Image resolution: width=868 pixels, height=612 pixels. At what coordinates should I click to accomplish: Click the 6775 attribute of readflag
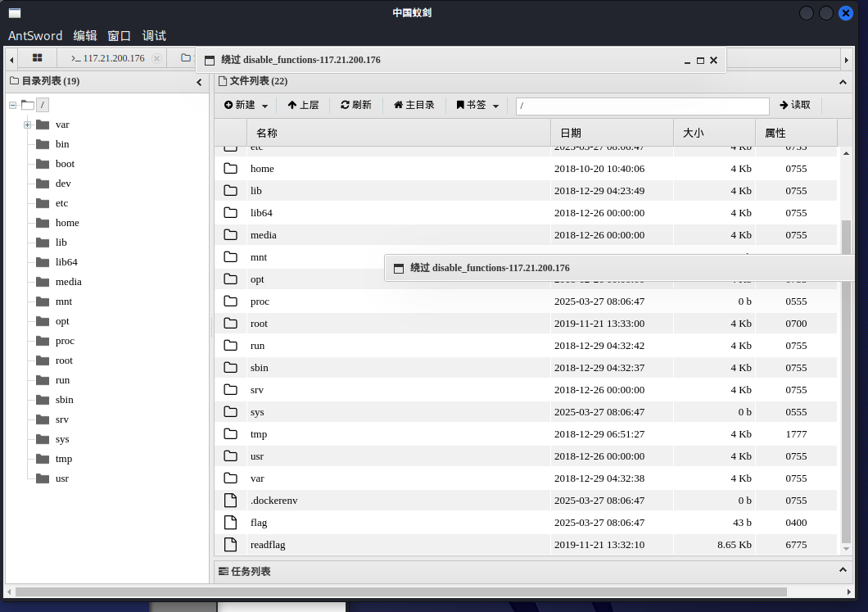point(796,545)
